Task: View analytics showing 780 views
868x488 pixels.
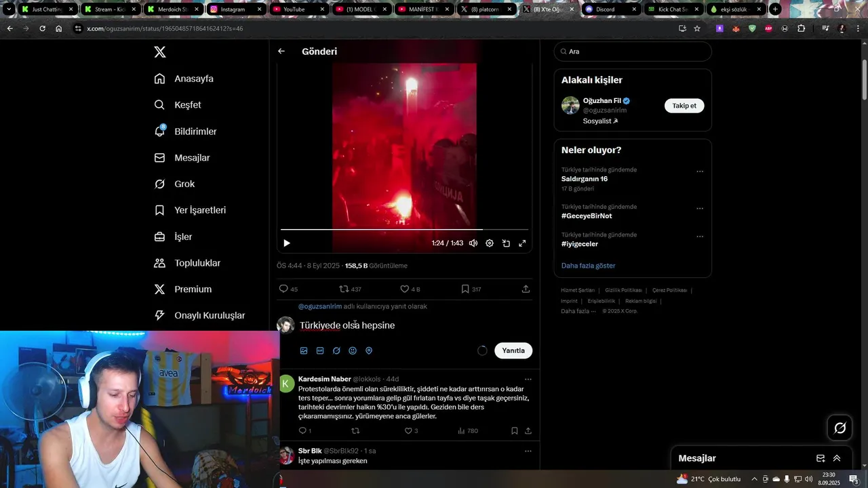Action: tap(468, 430)
